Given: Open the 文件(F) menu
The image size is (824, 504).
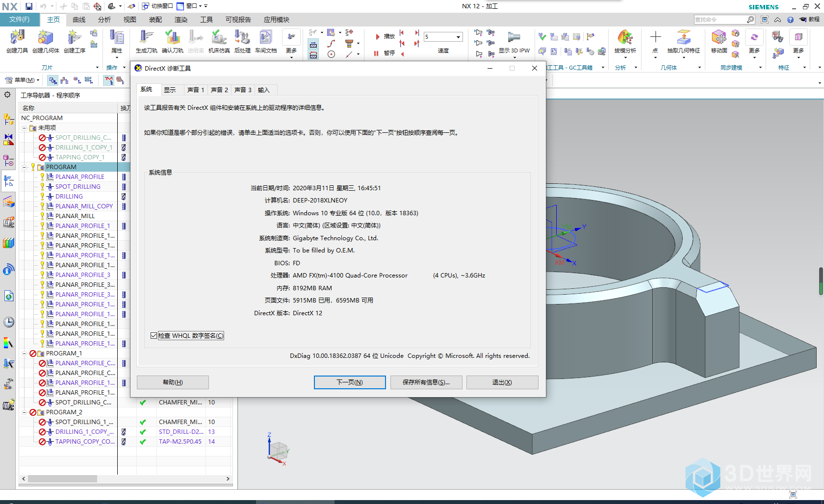Looking at the screenshot, I should pyautogui.click(x=20, y=20).
